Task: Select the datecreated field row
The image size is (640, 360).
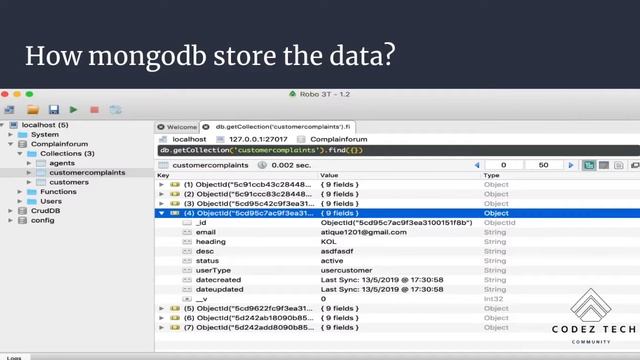Action: coord(397,280)
